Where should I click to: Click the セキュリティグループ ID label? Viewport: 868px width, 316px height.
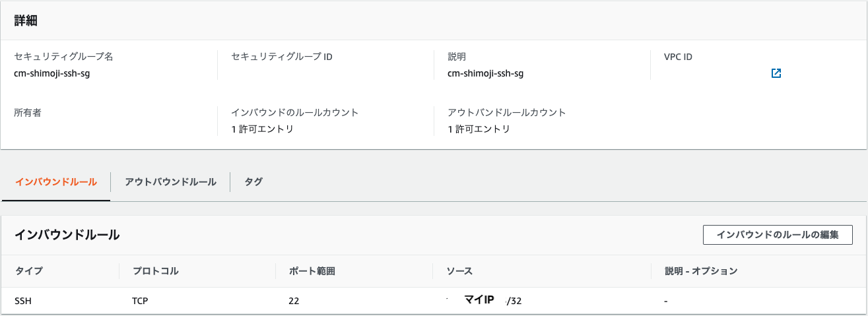(x=282, y=57)
